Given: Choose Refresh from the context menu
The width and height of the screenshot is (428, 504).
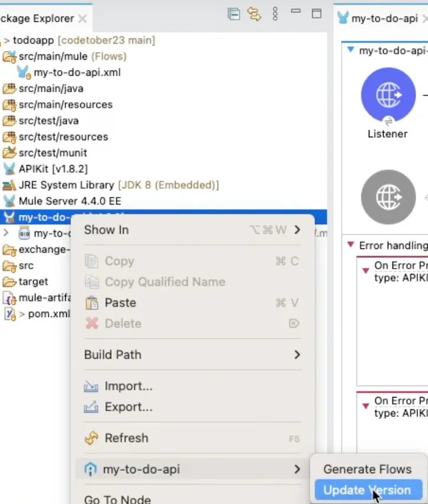Looking at the screenshot, I should click(x=192, y=438).
